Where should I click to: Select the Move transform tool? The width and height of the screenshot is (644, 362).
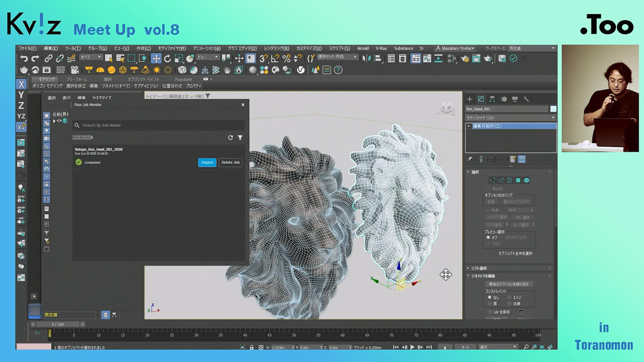[156, 59]
